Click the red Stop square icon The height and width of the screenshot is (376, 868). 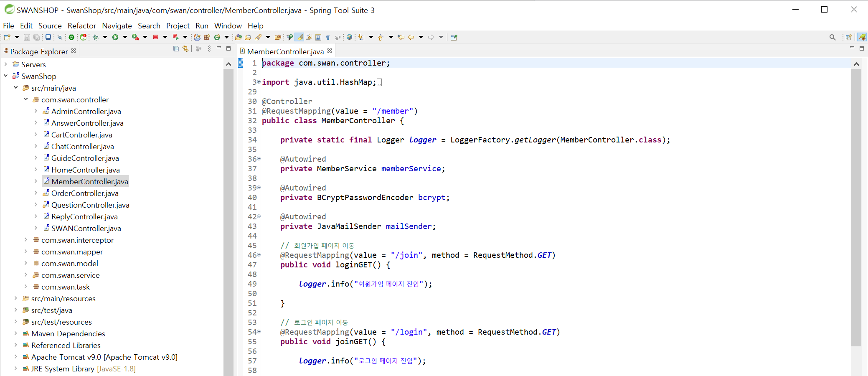pyautogui.click(x=155, y=37)
